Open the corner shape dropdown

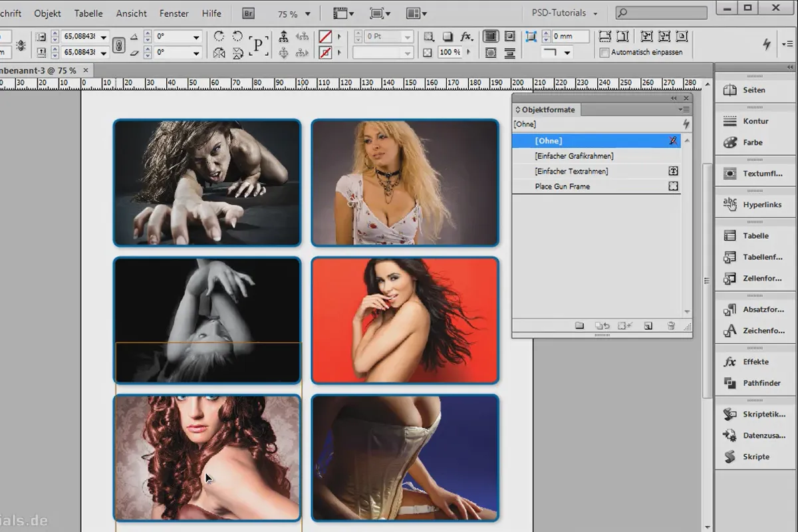click(x=557, y=53)
